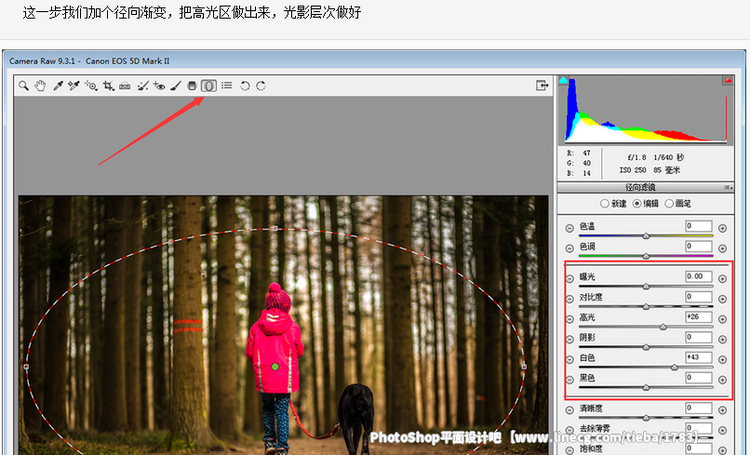Toggle highlight clipping warning in histogram
Screen dimensions: 750x455
(x=728, y=81)
